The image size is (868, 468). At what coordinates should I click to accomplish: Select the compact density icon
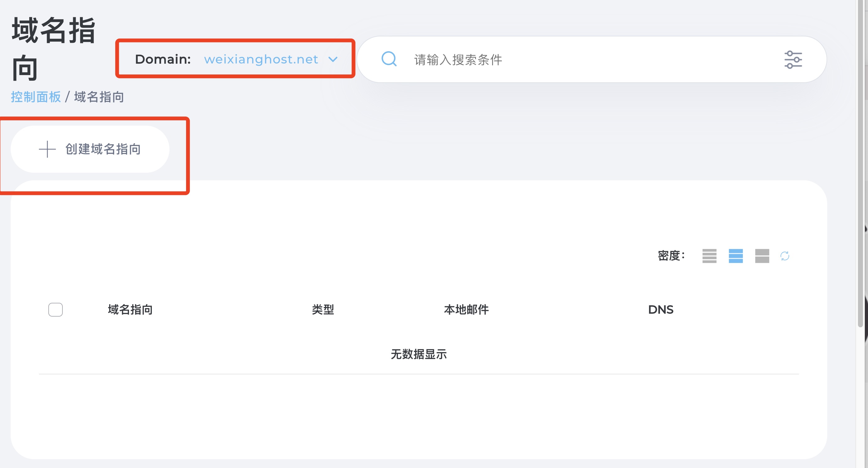pos(709,256)
